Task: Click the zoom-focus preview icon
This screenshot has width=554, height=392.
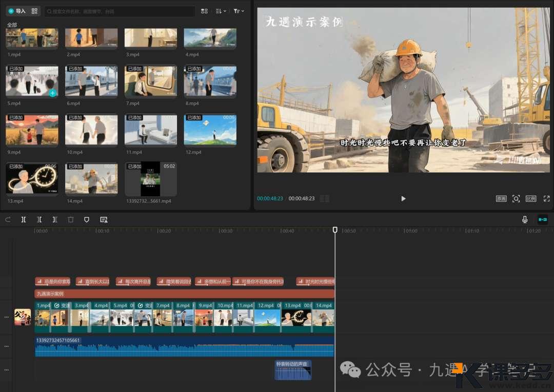Action: tap(516, 198)
